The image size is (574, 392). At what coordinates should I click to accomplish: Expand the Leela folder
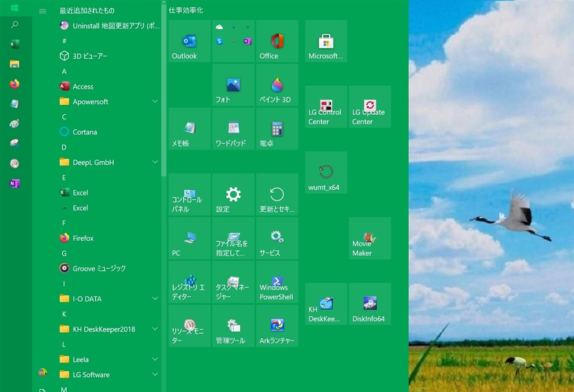click(x=109, y=360)
